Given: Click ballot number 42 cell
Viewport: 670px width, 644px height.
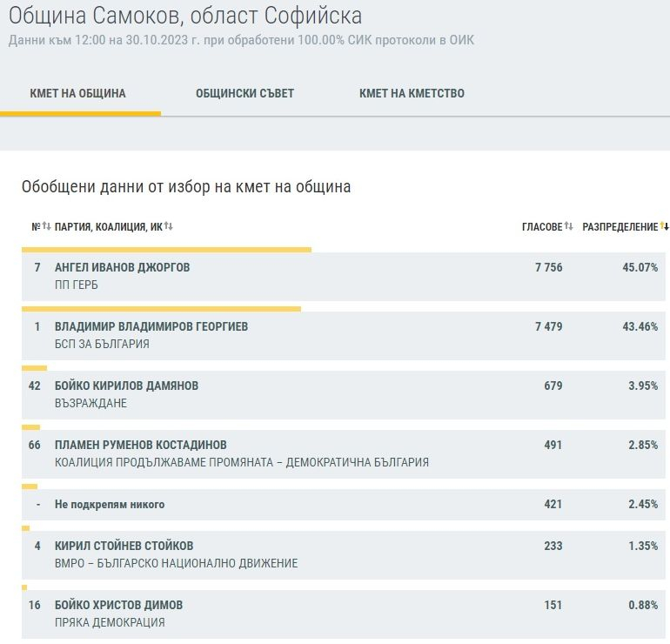Looking at the screenshot, I should click(x=35, y=386).
